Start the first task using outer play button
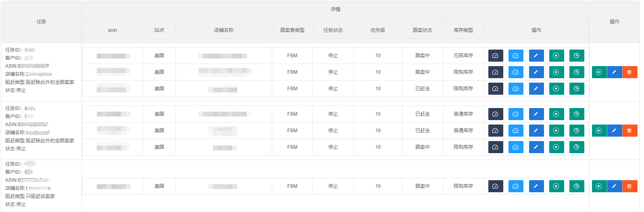 (x=599, y=72)
